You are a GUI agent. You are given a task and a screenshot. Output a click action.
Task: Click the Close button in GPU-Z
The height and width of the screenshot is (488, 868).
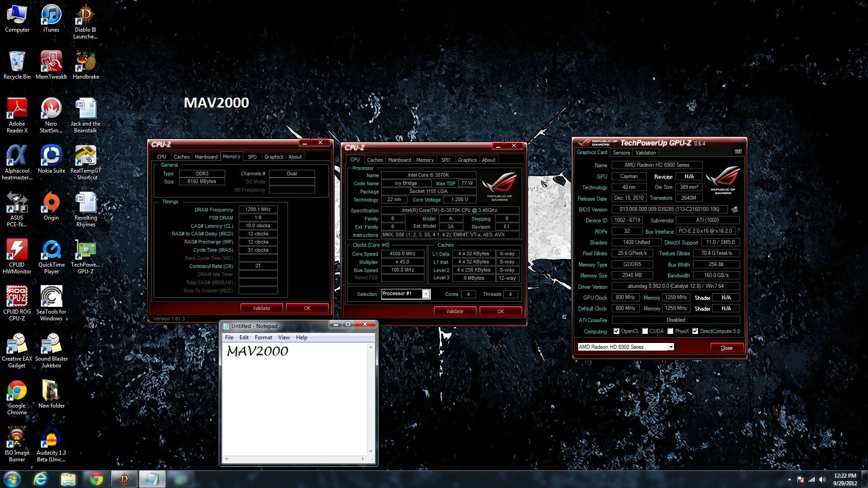(x=726, y=348)
